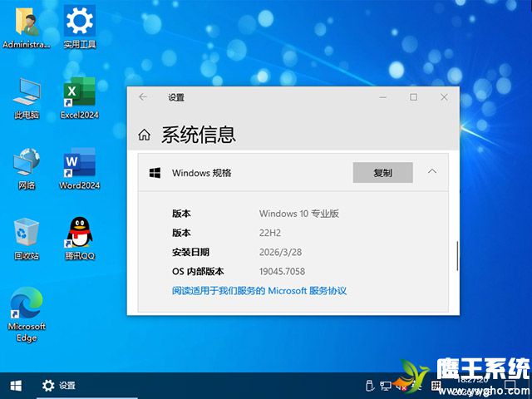Click the Windows Start button
The width and height of the screenshot is (532, 399).
pyautogui.click(x=16, y=386)
